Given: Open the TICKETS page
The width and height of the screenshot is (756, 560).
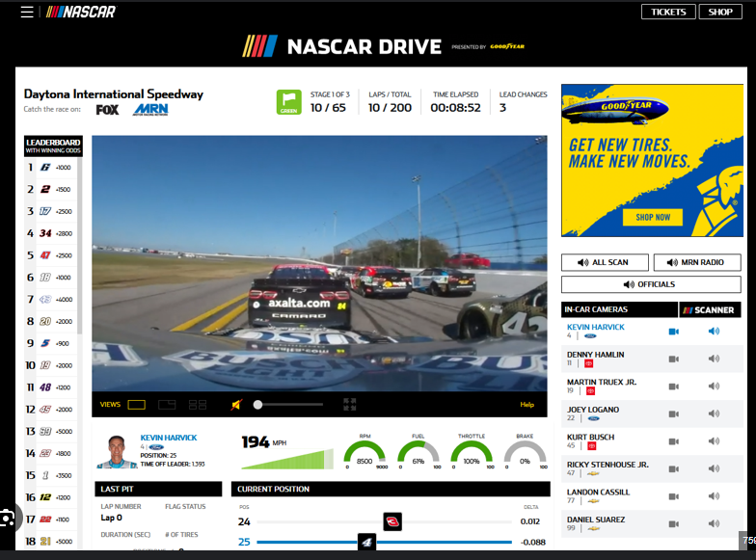Looking at the screenshot, I should (x=668, y=12).
